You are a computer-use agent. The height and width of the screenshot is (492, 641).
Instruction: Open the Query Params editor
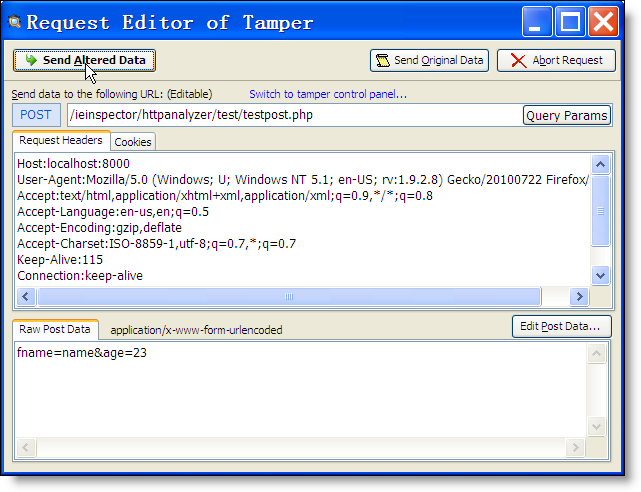tap(566, 116)
